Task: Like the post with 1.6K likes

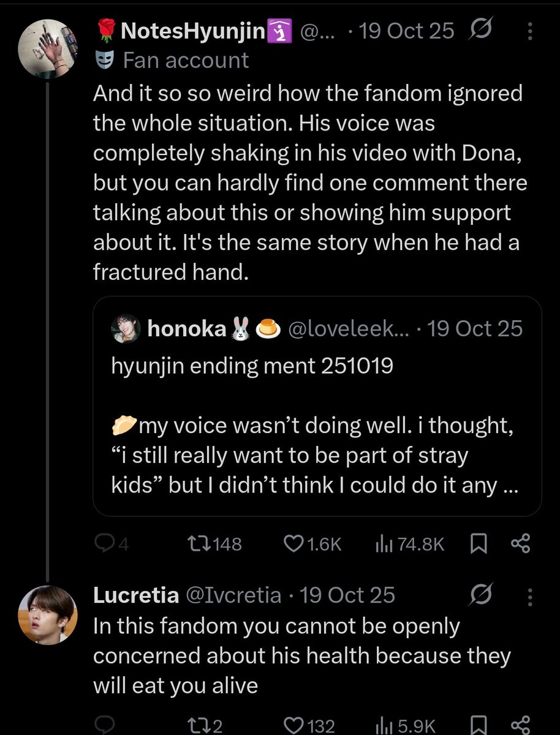Action: tap(313, 544)
